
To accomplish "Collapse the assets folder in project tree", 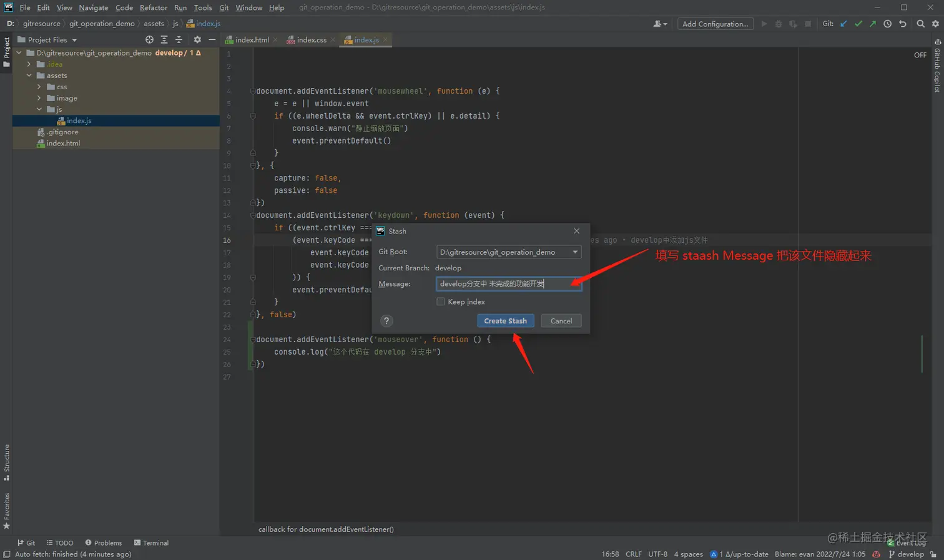I will [29, 76].
